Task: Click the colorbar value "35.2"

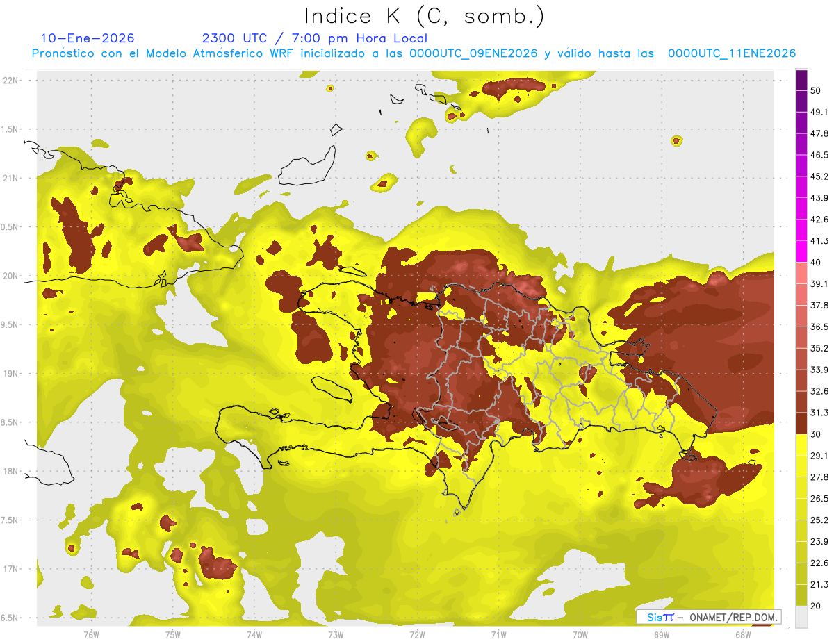Action: click(819, 348)
